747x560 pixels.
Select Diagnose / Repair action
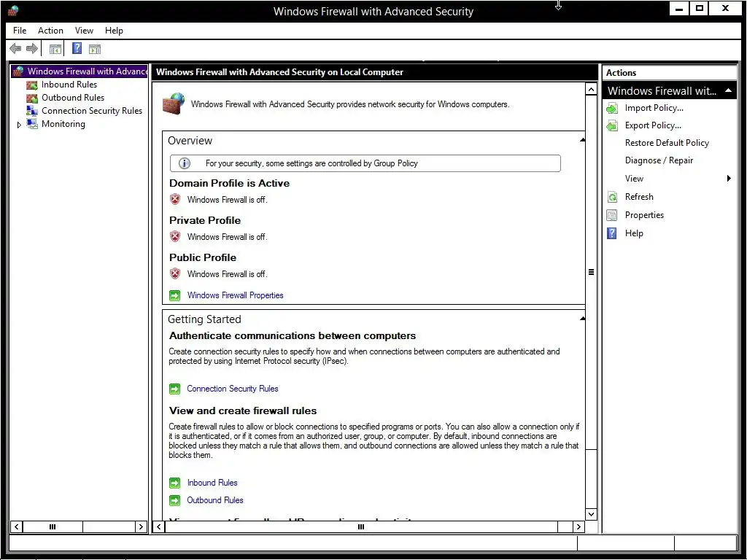tap(659, 160)
